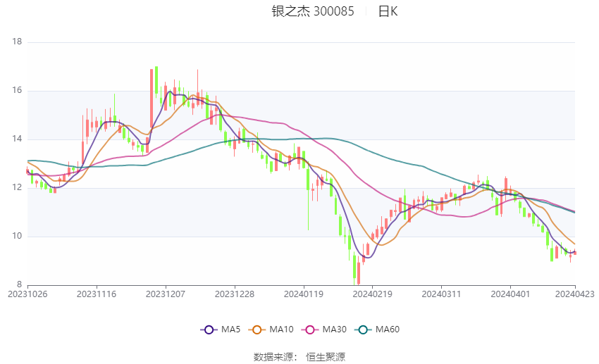Click the chart title 银之杰 300085

point(313,11)
